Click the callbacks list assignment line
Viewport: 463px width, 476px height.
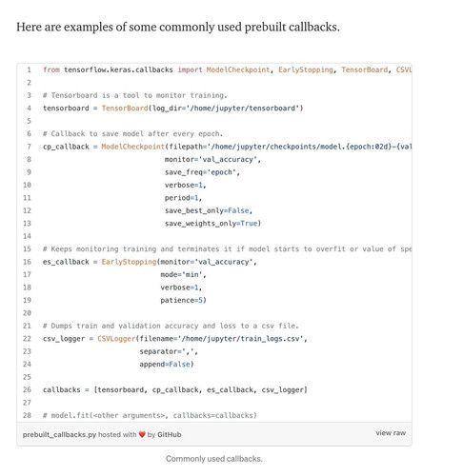(x=175, y=389)
